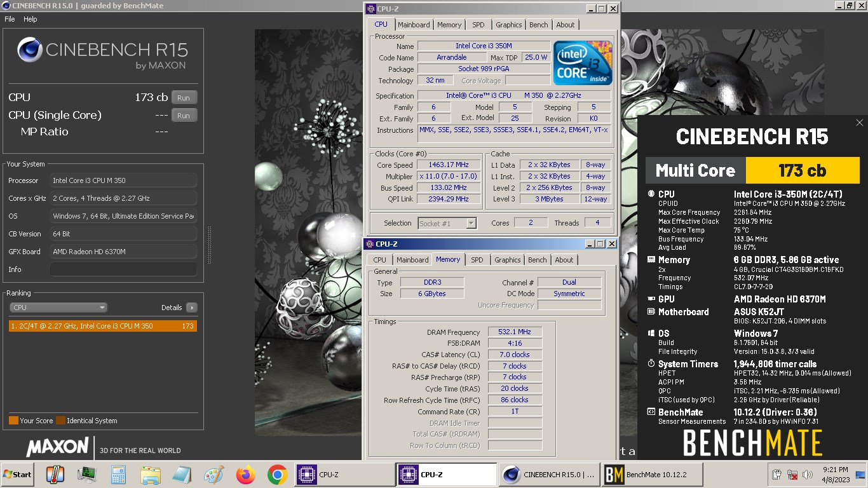
Task: Open the hardware monitor taskbar icon
Action: point(86,474)
